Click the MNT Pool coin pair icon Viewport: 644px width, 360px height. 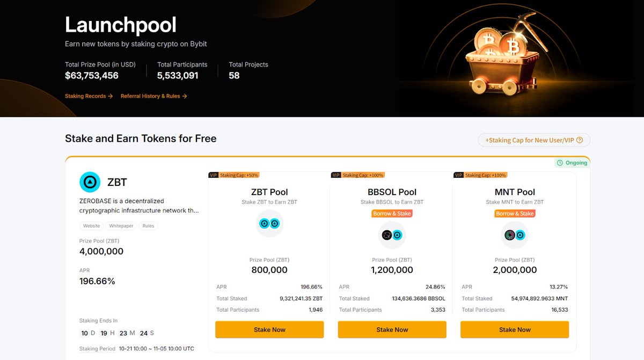click(515, 235)
